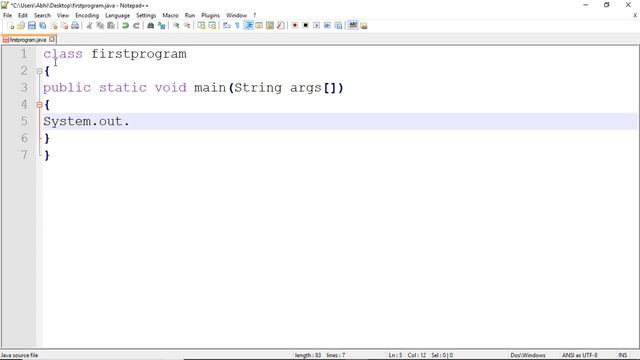Click the Print toolbar icon
This screenshot has height=360, width=640.
(x=75, y=26)
